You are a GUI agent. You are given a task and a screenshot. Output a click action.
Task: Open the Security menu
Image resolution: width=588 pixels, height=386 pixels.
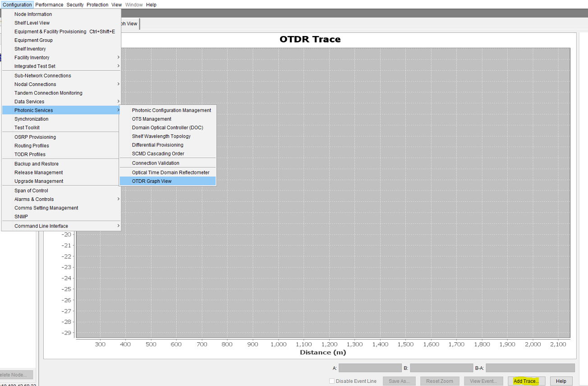pos(75,5)
